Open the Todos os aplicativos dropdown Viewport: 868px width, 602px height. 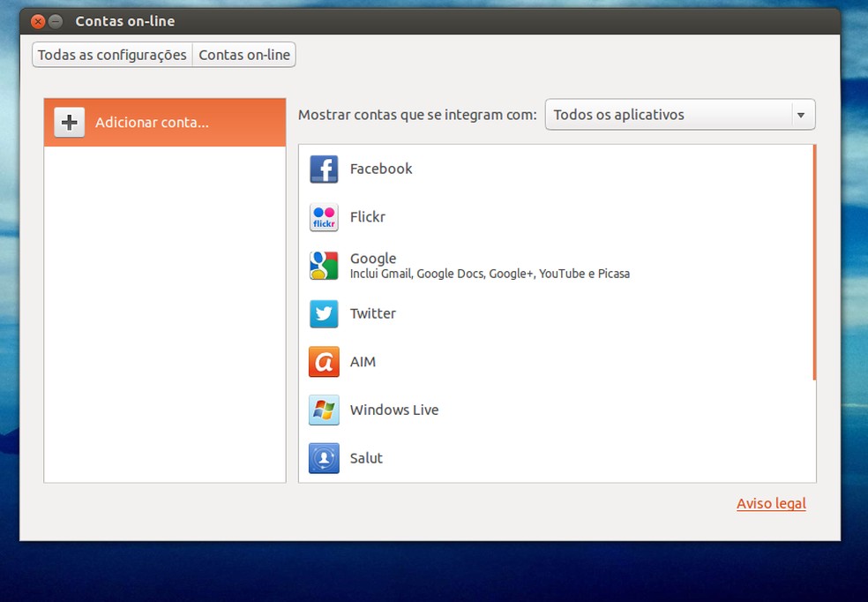pos(679,115)
